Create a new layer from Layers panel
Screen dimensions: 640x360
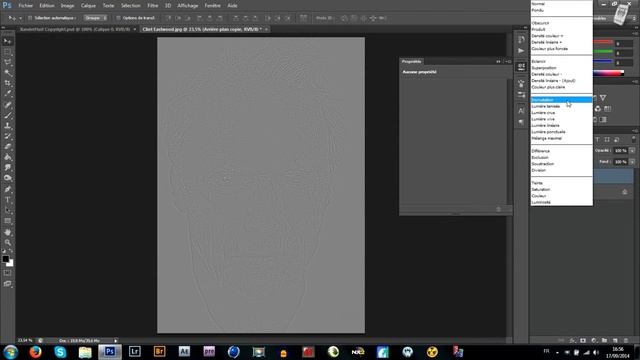pyautogui.click(x=615, y=340)
